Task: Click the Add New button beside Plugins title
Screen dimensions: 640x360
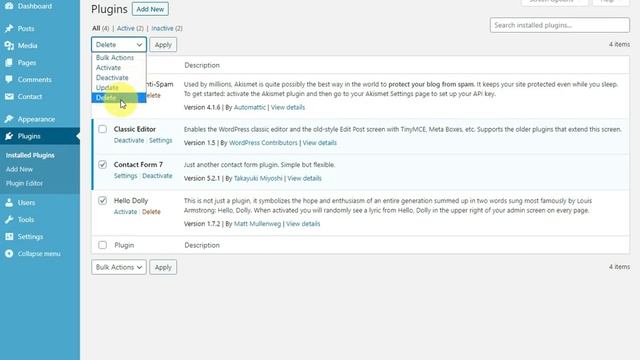Action: (150, 9)
